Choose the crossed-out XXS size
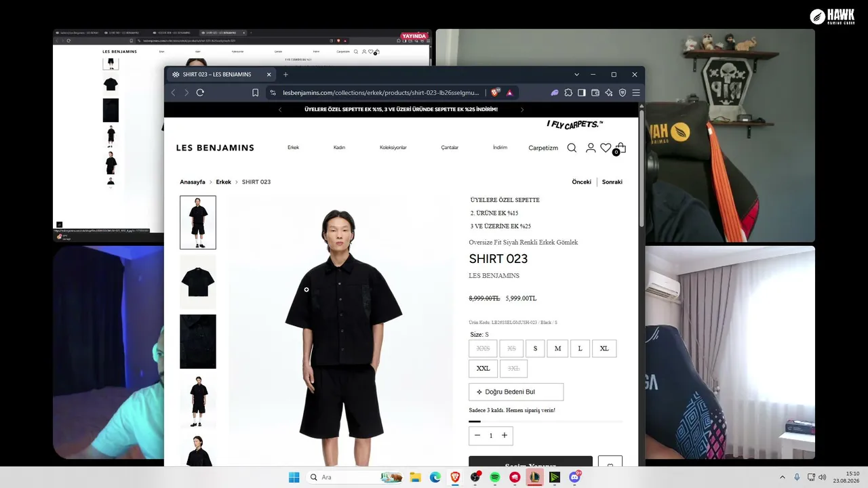 coord(483,348)
